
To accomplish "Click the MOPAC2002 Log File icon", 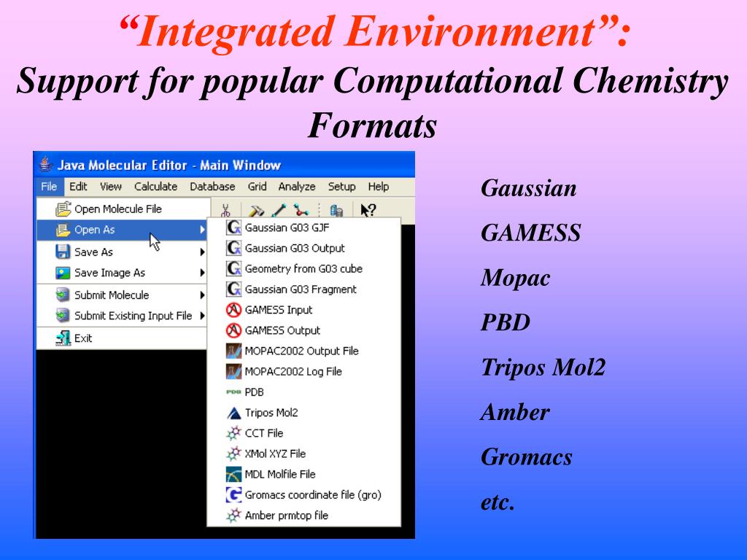I will (x=233, y=371).
